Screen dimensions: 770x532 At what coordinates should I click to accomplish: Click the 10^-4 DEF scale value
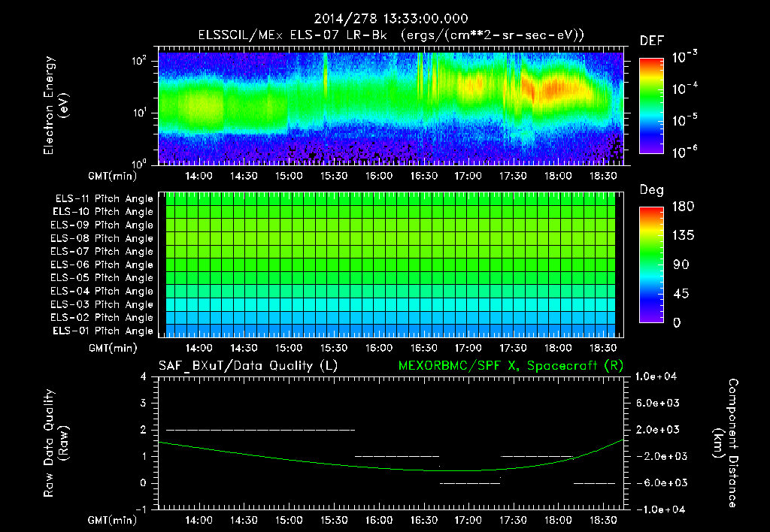click(x=684, y=89)
